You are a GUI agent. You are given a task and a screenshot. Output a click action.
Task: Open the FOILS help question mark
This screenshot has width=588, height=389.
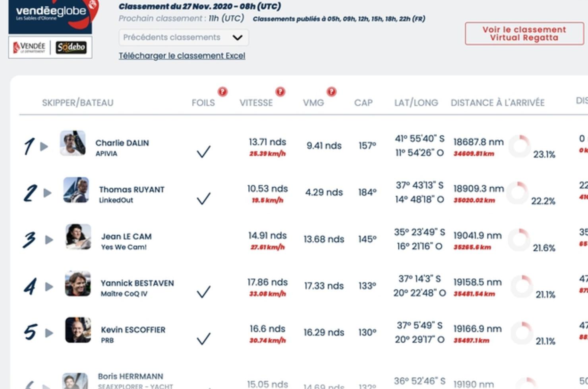pyautogui.click(x=222, y=92)
